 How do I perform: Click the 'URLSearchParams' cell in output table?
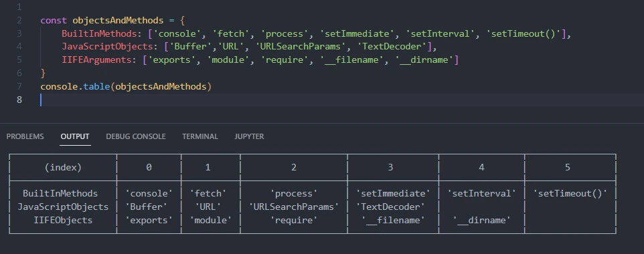(x=294, y=207)
